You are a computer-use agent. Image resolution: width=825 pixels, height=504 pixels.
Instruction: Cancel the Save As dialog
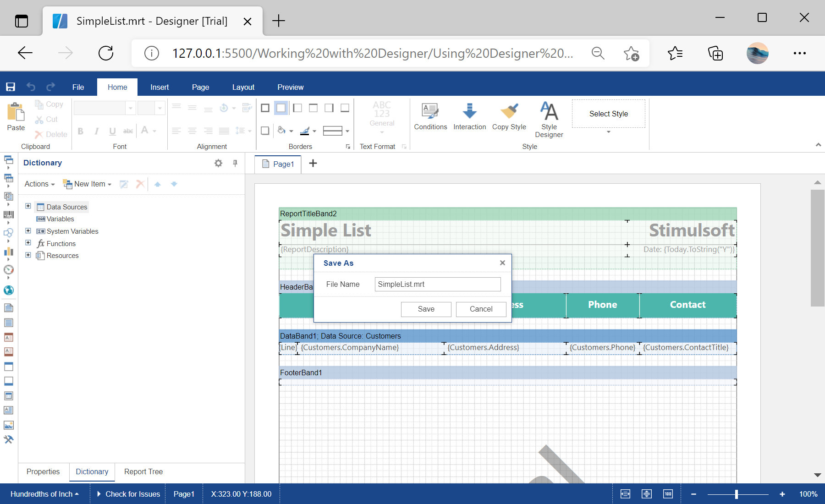point(481,309)
